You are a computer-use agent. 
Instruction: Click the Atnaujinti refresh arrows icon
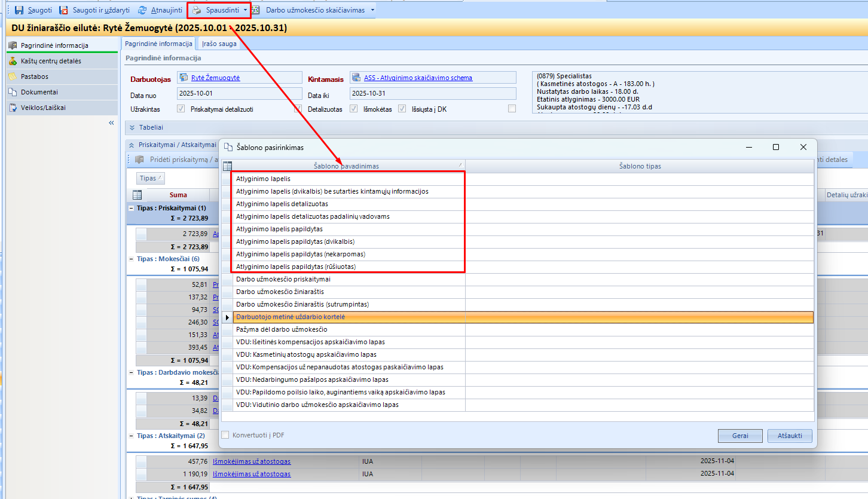[x=142, y=10]
